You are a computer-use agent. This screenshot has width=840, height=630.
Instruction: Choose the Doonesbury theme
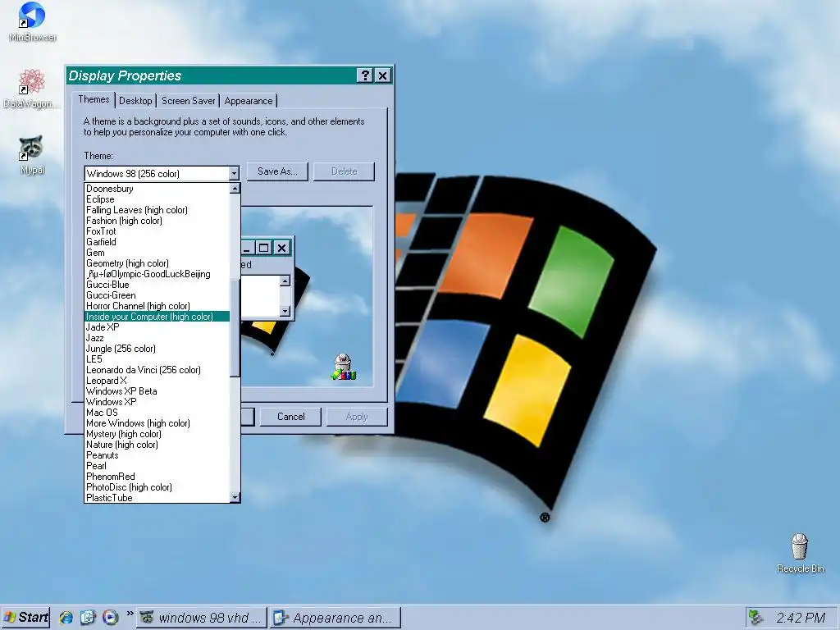[x=157, y=189]
